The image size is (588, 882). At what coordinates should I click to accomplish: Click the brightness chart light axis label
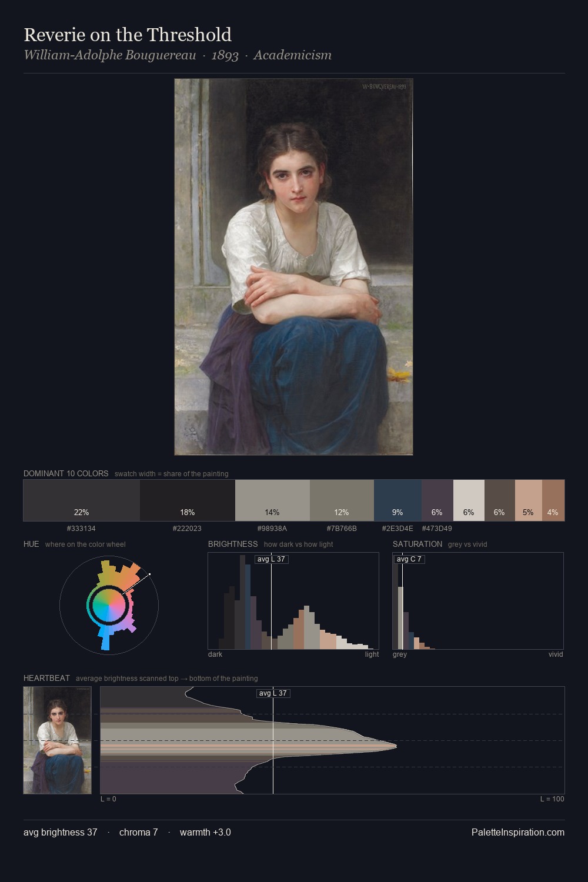pos(372,654)
